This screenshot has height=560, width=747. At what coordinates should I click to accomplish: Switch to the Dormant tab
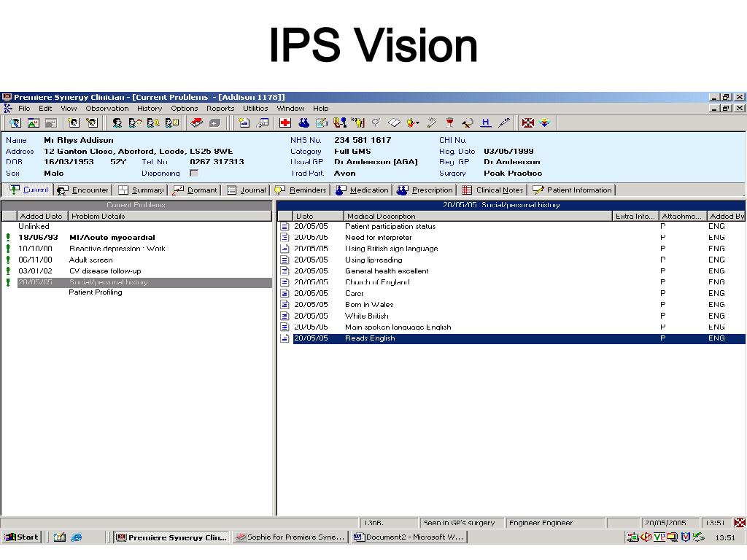coord(195,190)
